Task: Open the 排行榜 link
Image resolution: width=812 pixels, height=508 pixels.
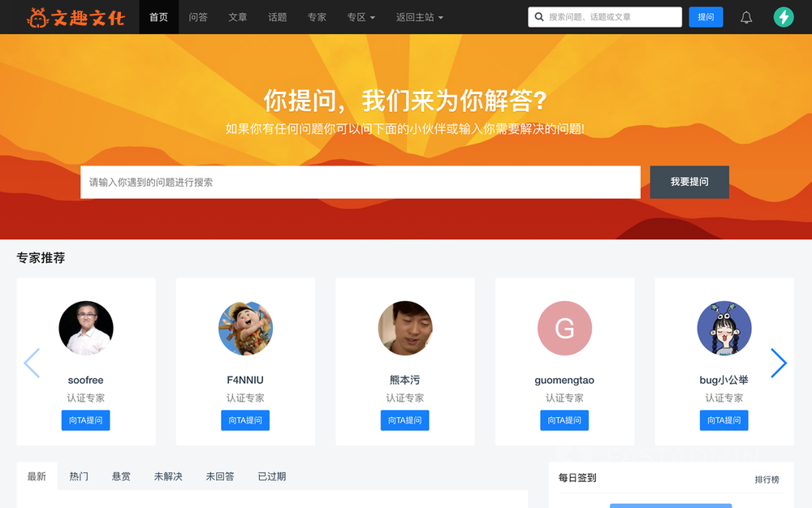Action: [767, 480]
